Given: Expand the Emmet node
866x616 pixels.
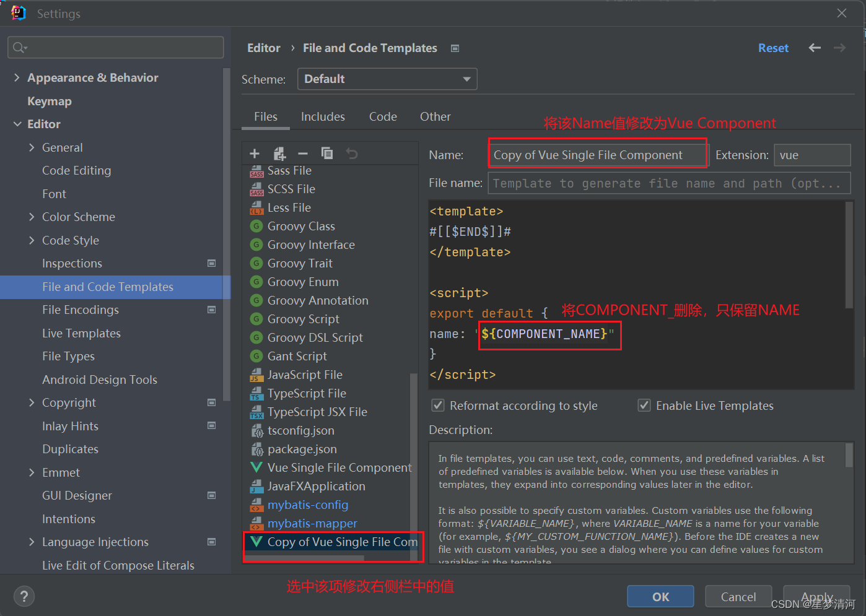Looking at the screenshot, I should [x=32, y=472].
